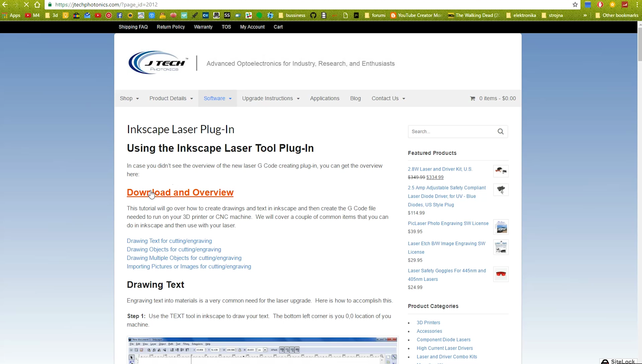Bookmark this page with the star icon
The height and width of the screenshot is (364, 642).
click(x=575, y=5)
